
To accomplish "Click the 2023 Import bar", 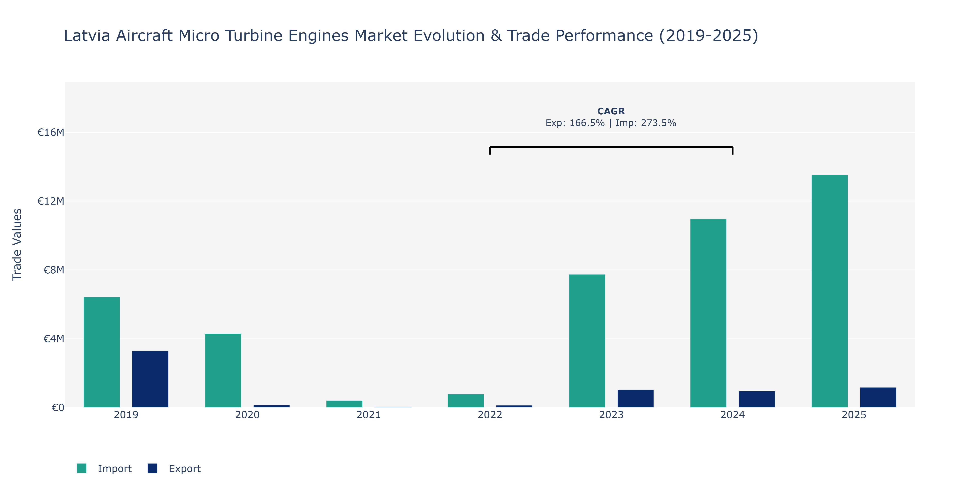I will coord(587,341).
